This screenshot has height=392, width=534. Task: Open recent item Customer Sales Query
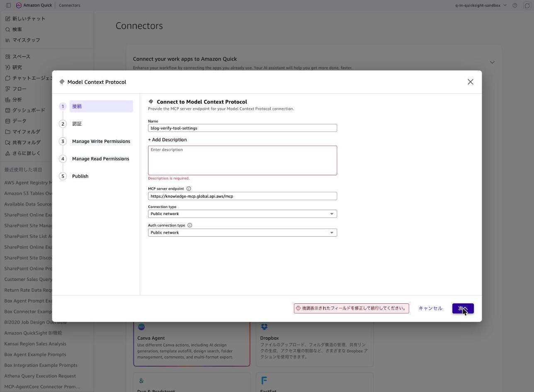pos(28,279)
